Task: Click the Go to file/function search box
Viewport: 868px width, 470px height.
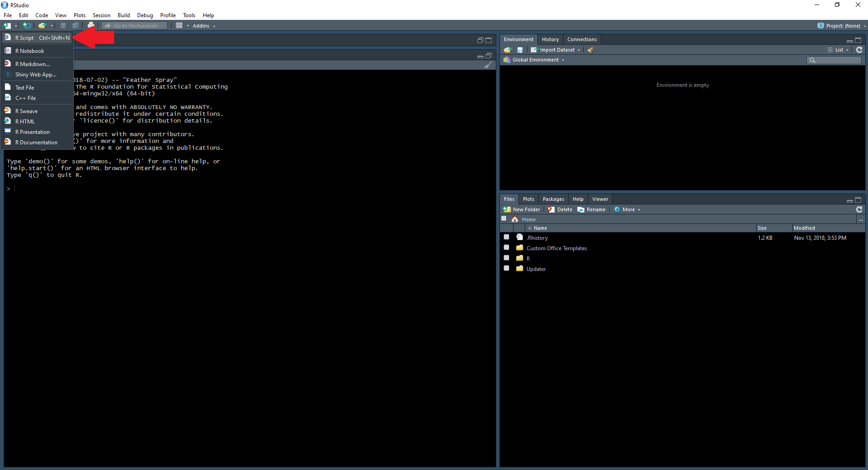Action: coord(136,26)
